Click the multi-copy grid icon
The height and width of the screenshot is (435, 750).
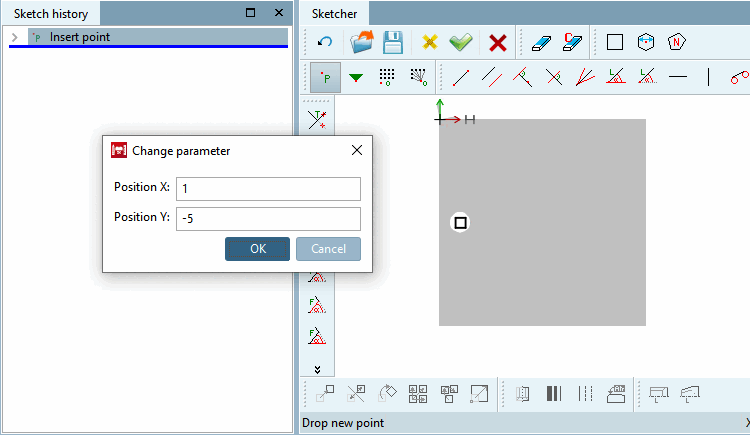[418, 394]
